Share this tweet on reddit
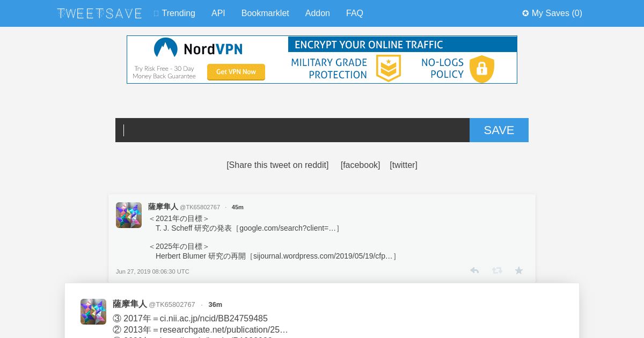This screenshot has width=644, height=338. pos(277,165)
